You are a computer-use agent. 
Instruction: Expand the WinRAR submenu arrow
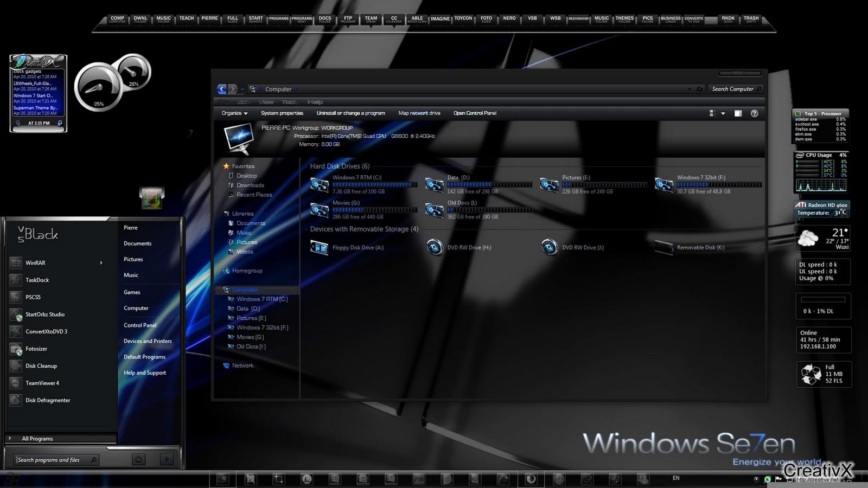click(x=101, y=263)
